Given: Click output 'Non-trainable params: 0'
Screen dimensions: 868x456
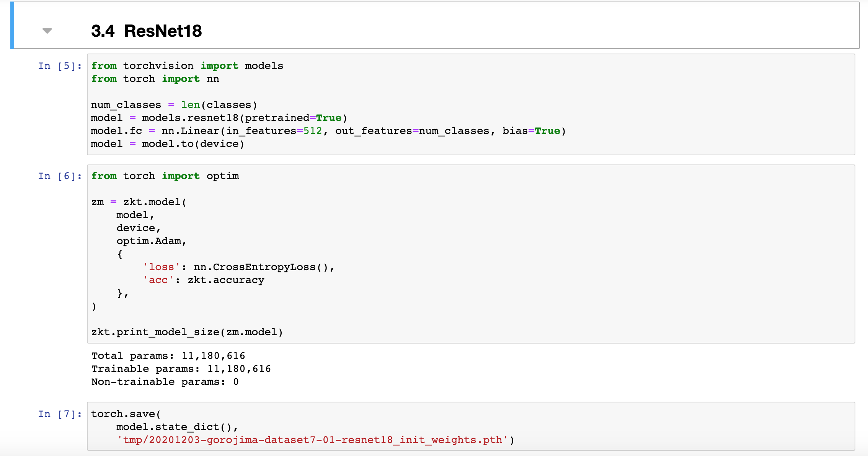Looking at the screenshot, I should pyautogui.click(x=165, y=382).
